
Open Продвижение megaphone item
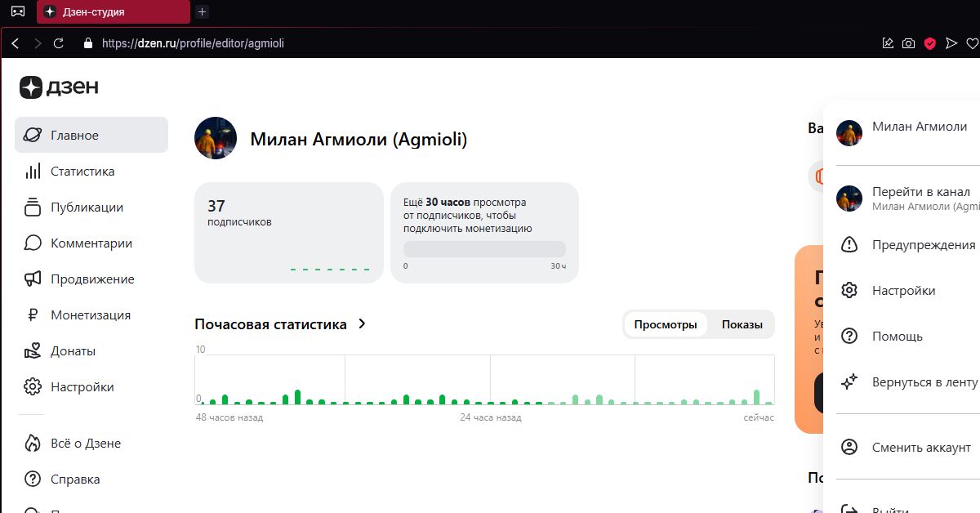point(91,279)
